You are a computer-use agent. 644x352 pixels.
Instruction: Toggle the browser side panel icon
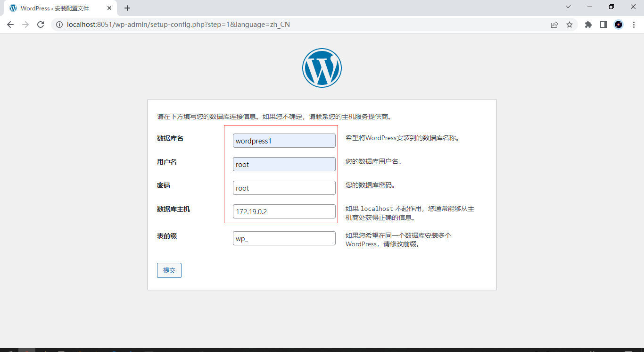[x=603, y=25]
